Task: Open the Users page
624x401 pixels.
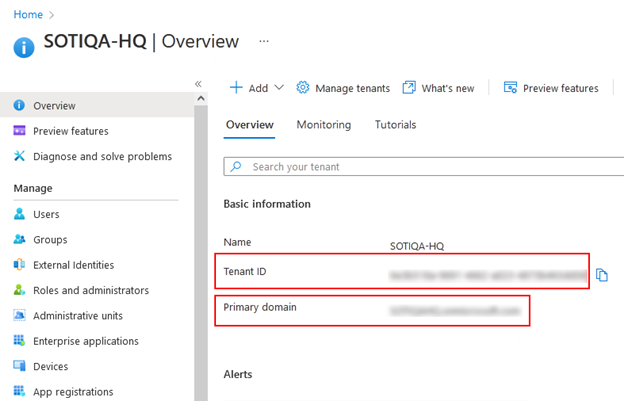Action: [46, 214]
